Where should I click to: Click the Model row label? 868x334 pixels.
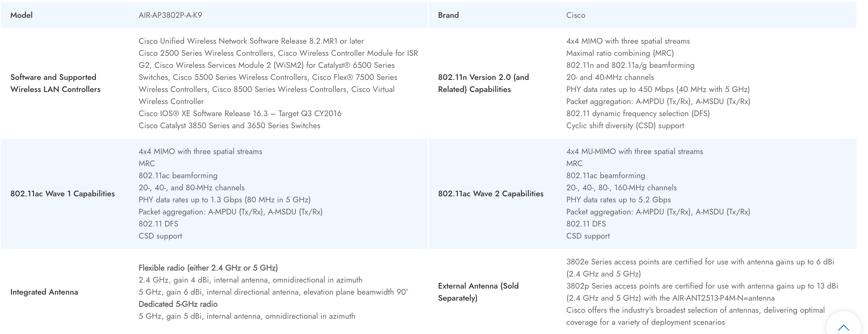pyautogui.click(x=22, y=15)
